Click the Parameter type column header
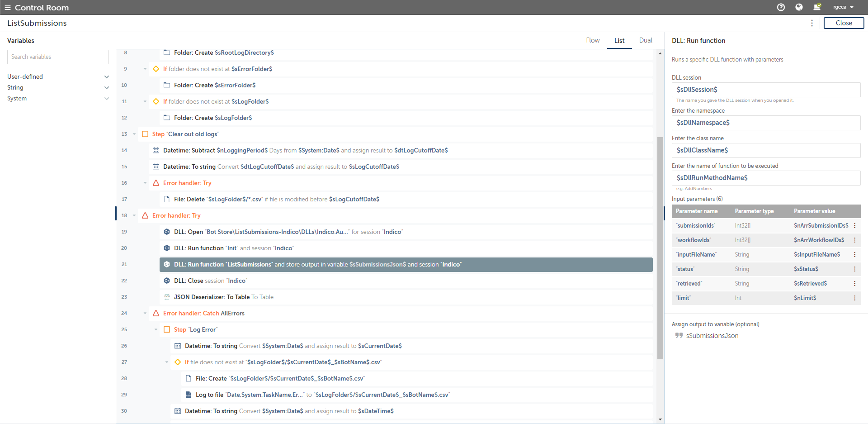868x424 pixels. click(754, 211)
